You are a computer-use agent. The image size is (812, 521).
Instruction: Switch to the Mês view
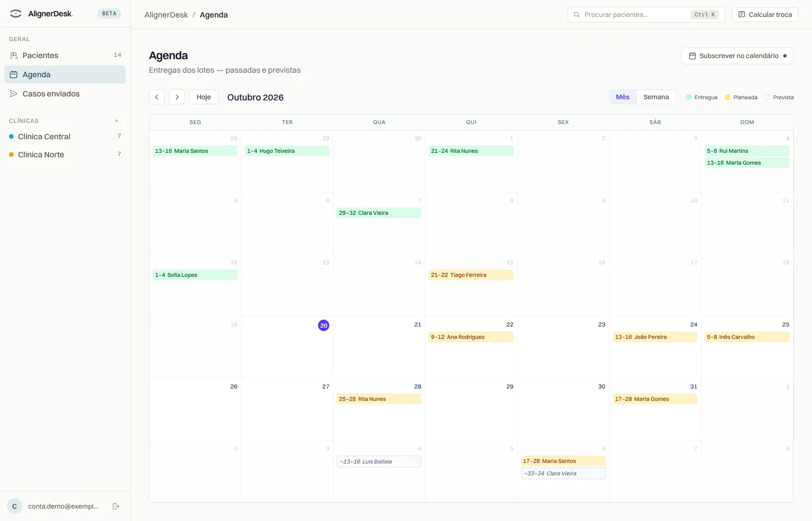623,97
